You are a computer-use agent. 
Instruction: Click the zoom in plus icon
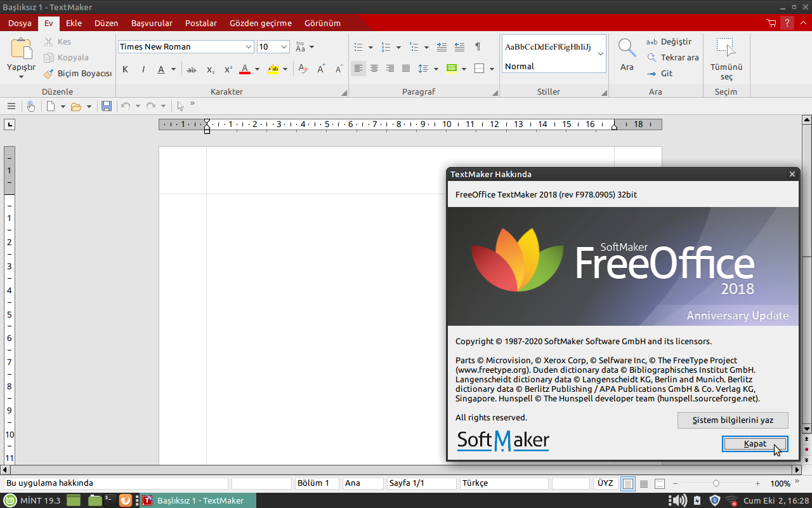757,483
